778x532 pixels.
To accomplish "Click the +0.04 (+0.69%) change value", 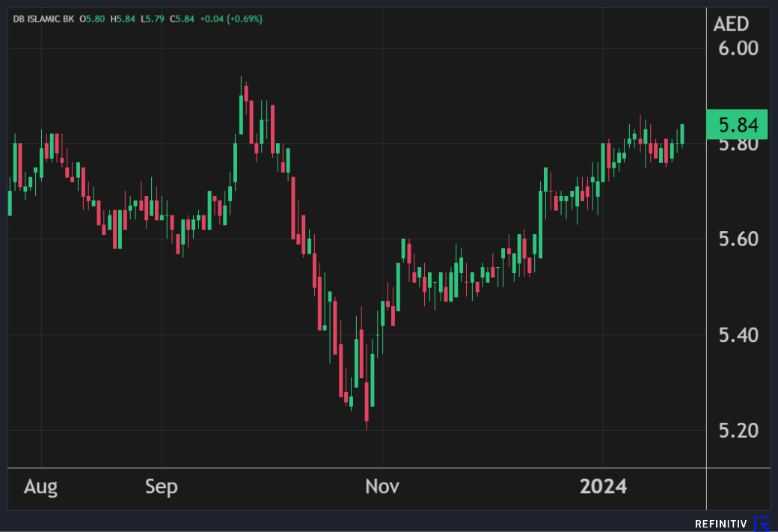I will click(x=231, y=19).
